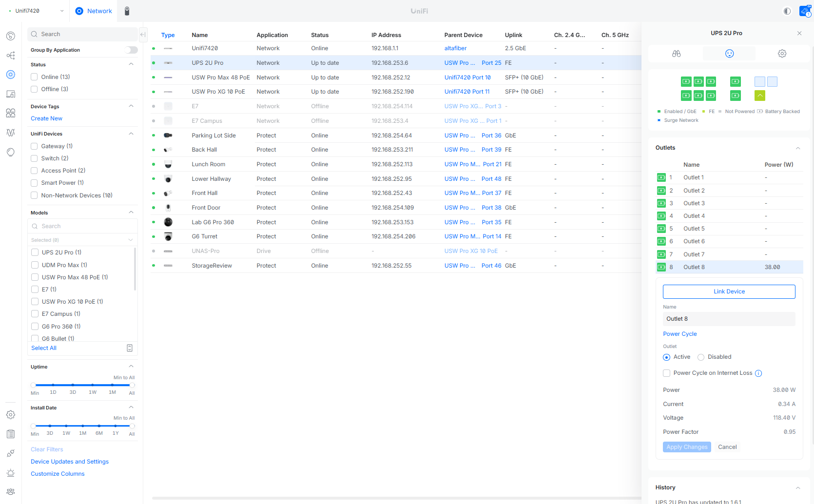Screen dimensions: 814x504
Task: Sort the table by IP Address column
Action: [386, 35]
